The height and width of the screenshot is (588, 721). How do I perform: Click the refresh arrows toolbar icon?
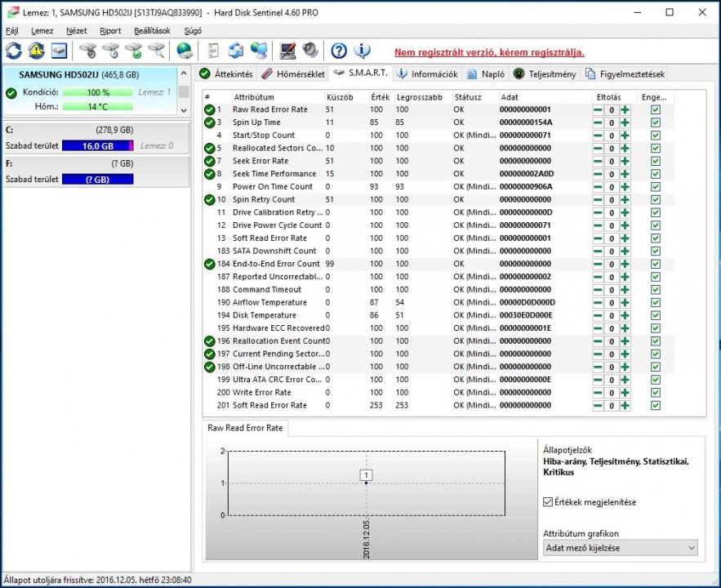click(x=14, y=51)
